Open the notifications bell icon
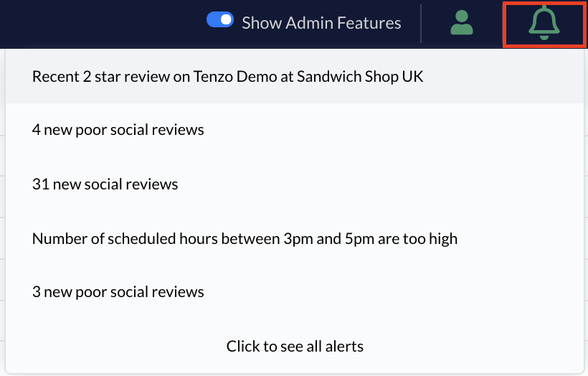Image resolution: width=588 pixels, height=376 pixels. pos(544,23)
